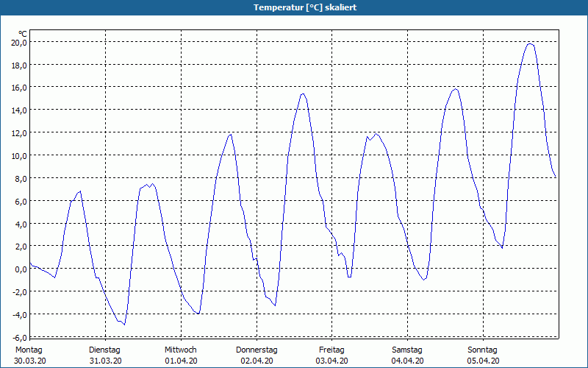Click the Mittwoch day label
The image size is (588, 368).
pyautogui.click(x=181, y=350)
